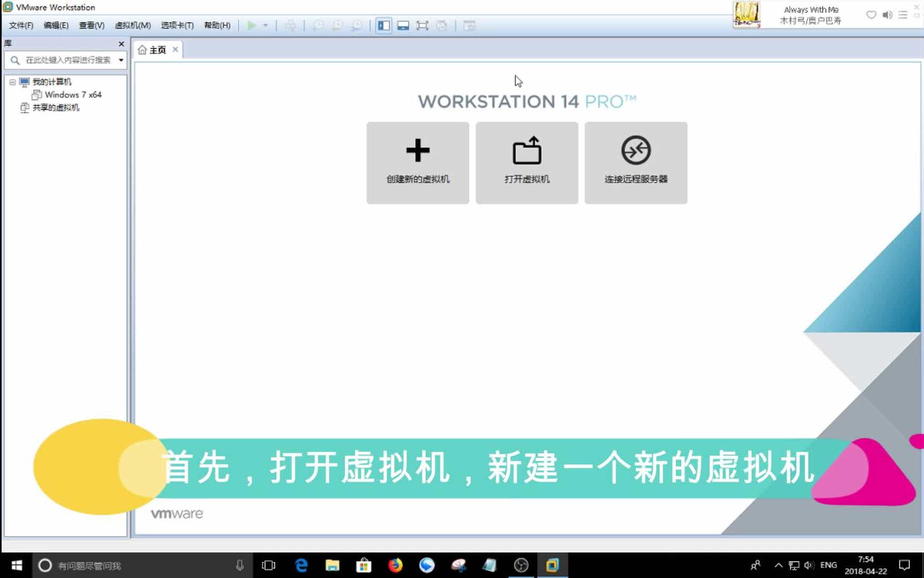Screen dimensions: 924x578
Task: Click the taskbar volume tray icon
Action: (809, 565)
